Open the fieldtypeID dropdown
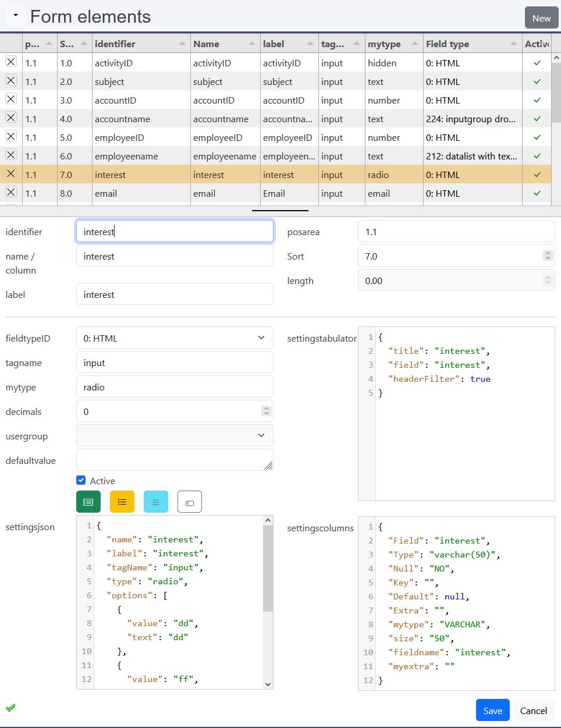The width and height of the screenshot is (561, 728). (x=174, y=338)
